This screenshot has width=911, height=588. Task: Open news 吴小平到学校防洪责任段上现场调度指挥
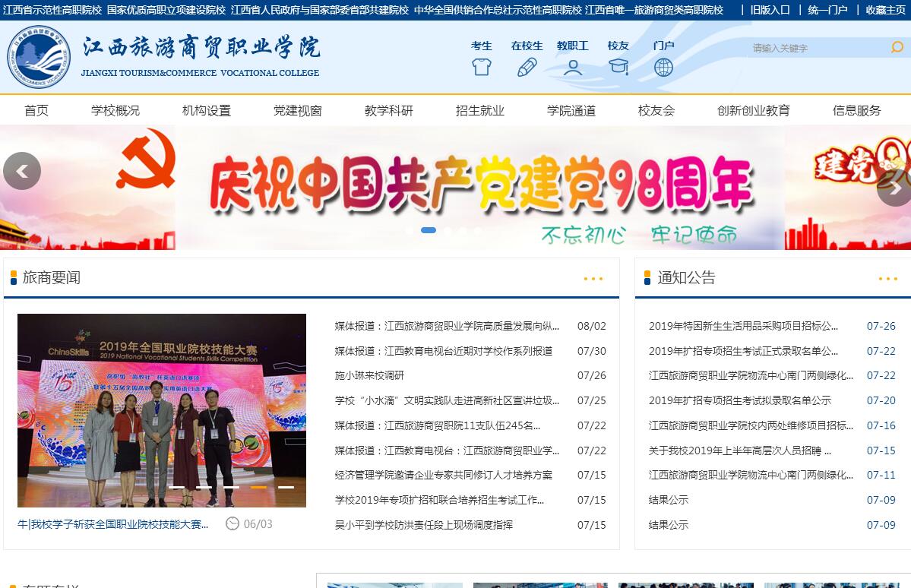pyautogui.click(x=423, y=525)
